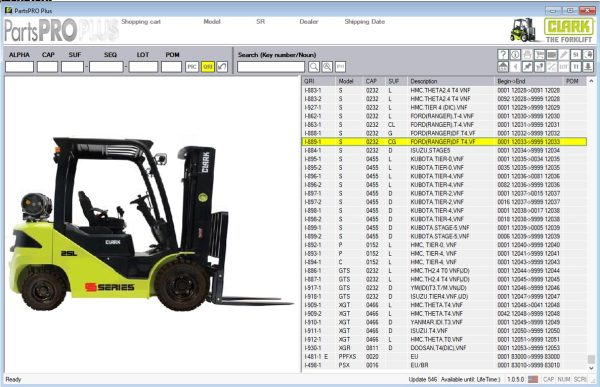600x387 pixels.
Task: Click the left arrow back icon
Action: tap(515, 67)
